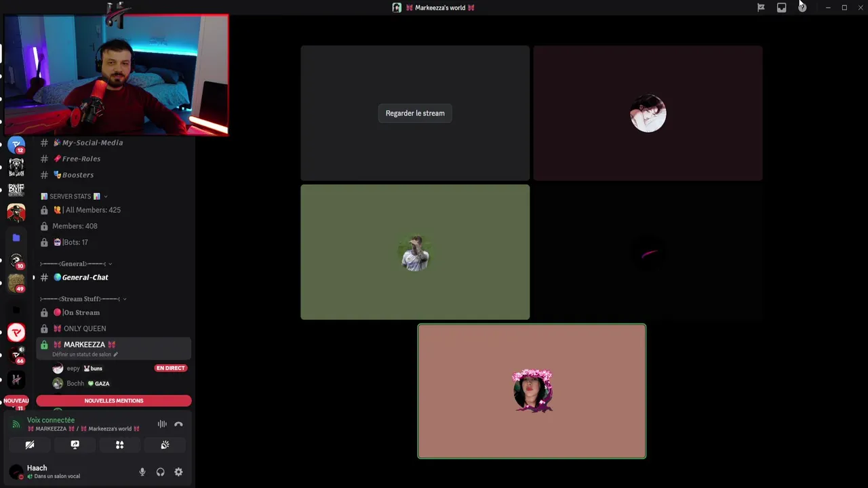This screenshot has height=488, width=868.
Task: Open server icon with badge 12
Action: pyautogui.click(x=16, y=144)
